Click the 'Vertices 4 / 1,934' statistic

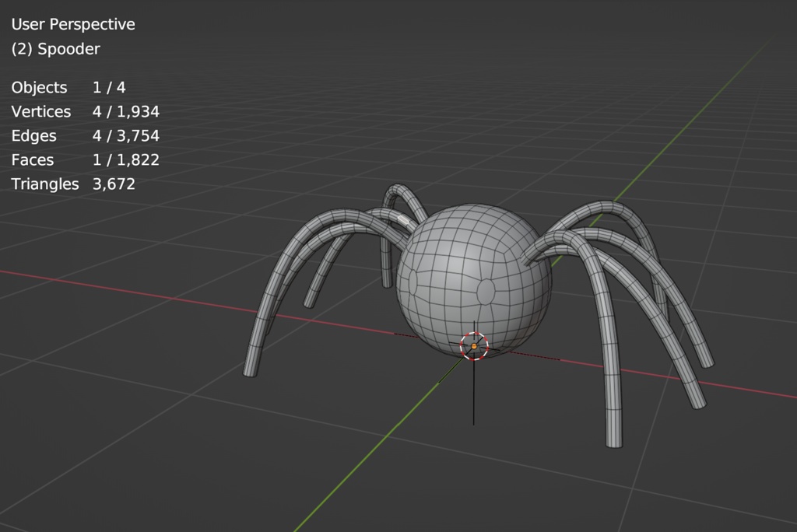click(86, 111)
